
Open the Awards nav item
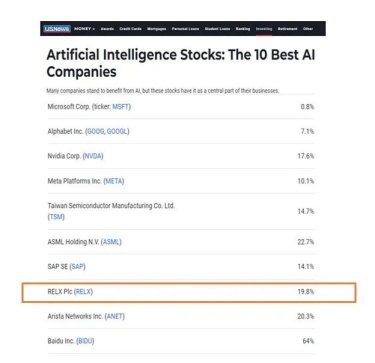[x=107, y=29]
